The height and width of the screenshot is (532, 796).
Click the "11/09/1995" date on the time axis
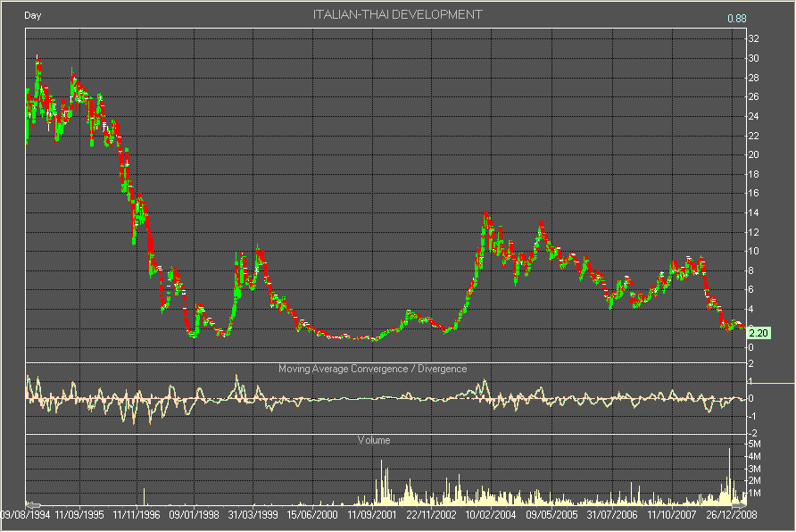tap(79, 515)
